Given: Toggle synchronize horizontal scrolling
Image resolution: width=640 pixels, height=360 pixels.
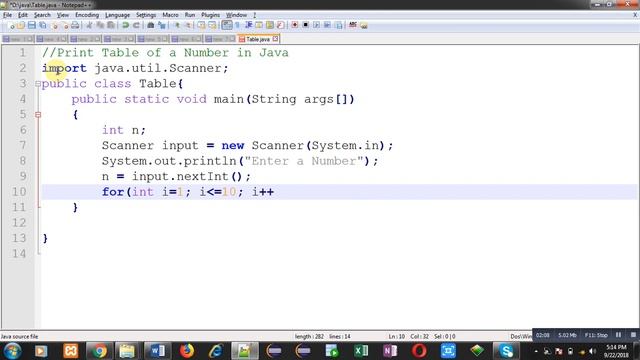Looking at the screenshot, I should (x=212, y=25).
